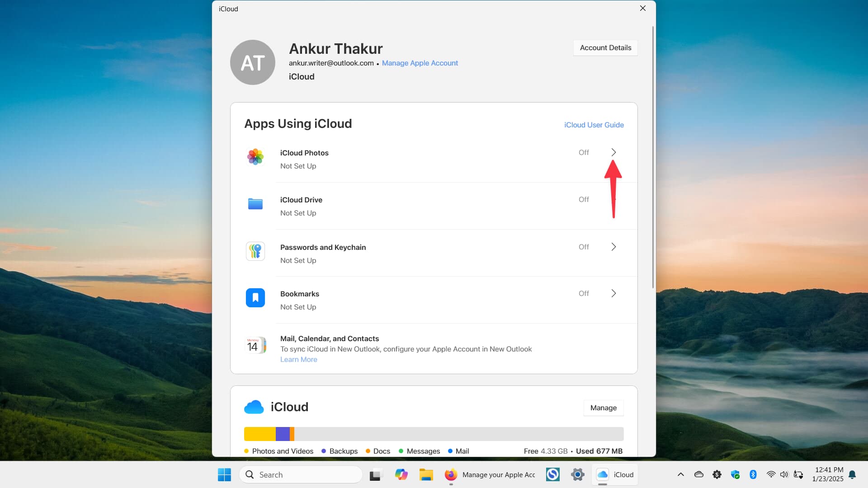This screenshot has height=488, width=868.
Task: Click the Off status for iCloud Drive
Action: (x=584, y=199)
